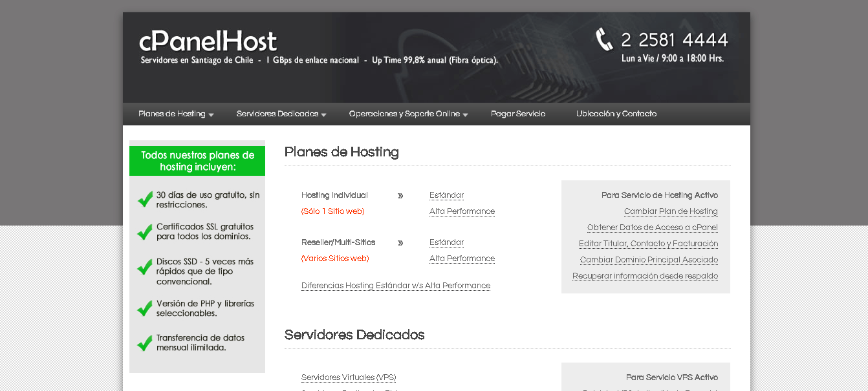Go to Ubicación y Contacto
The height and width of the screenshot is (391, 868).
pos(616,114)
